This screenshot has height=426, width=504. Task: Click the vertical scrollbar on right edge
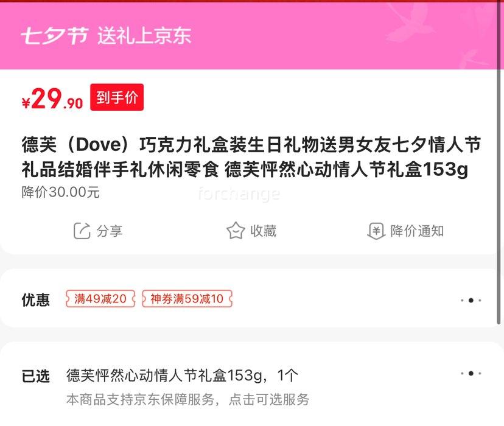(x=499, y=164)
